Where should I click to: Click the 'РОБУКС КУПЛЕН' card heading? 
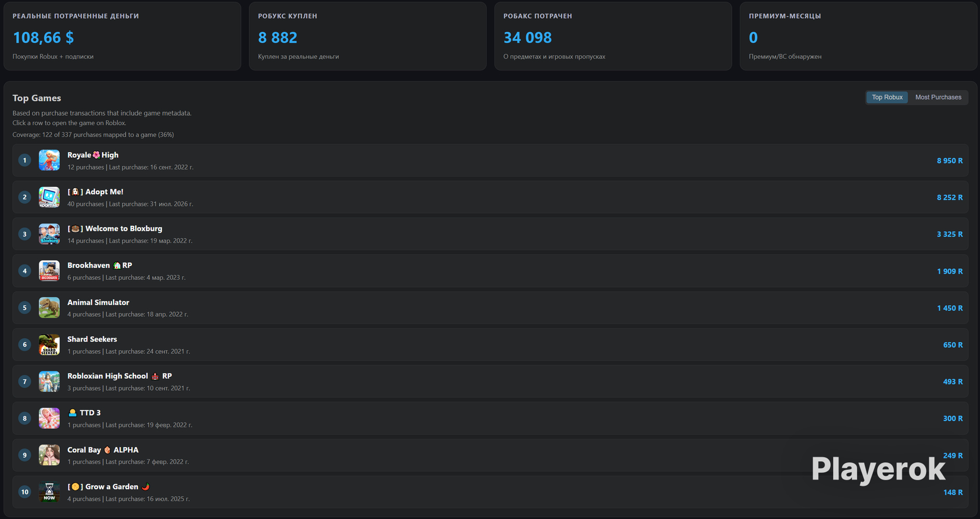[x=288, y=16]
